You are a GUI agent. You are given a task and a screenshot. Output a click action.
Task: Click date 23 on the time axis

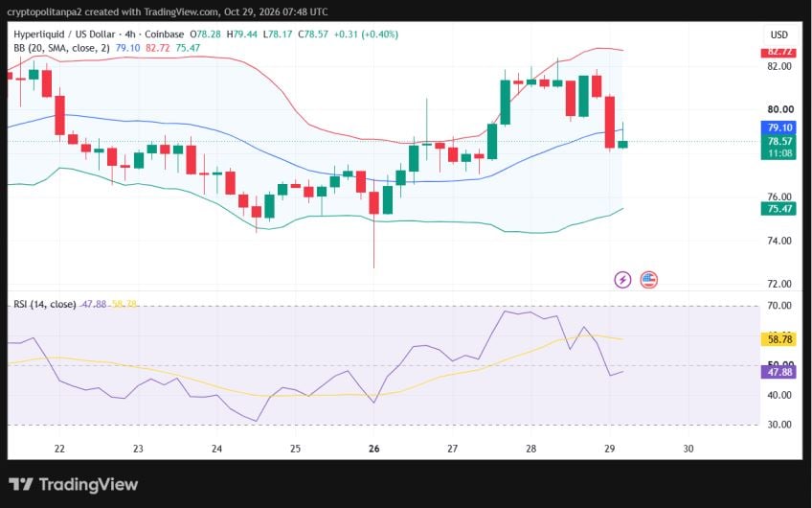click(138, 449)
